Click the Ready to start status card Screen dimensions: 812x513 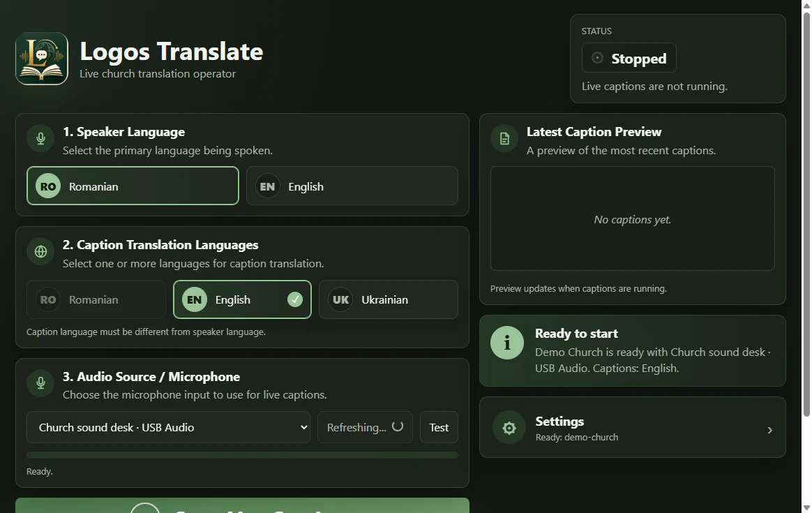pos(632,351)
